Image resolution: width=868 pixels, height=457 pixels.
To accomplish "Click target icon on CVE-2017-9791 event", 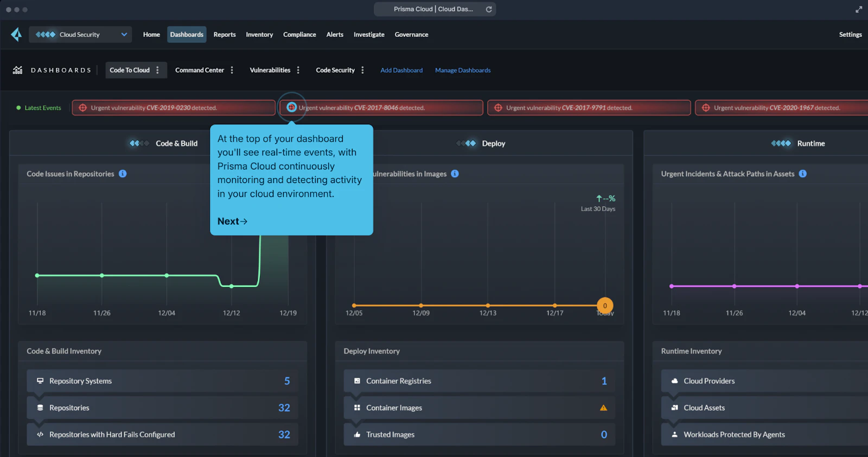I will (x=498, y=107).
